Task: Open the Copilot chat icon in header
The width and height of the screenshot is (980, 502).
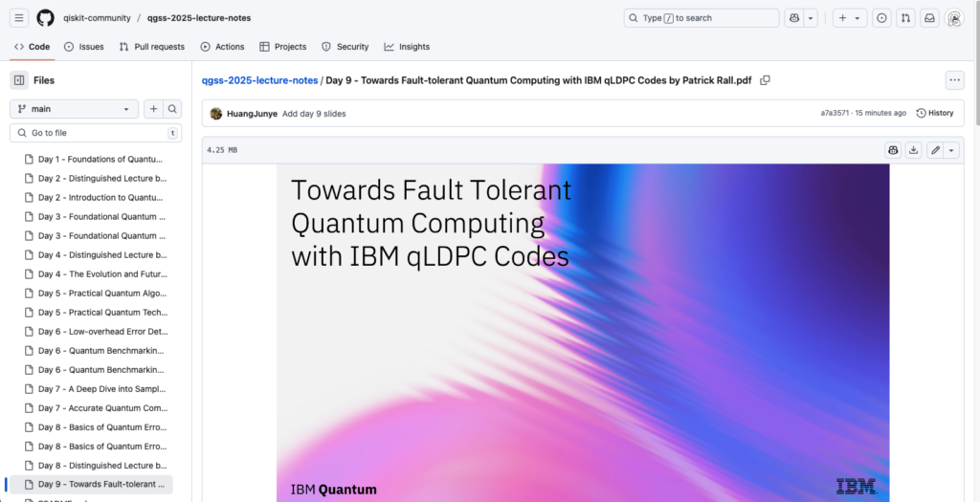Action: coord(794,18)
